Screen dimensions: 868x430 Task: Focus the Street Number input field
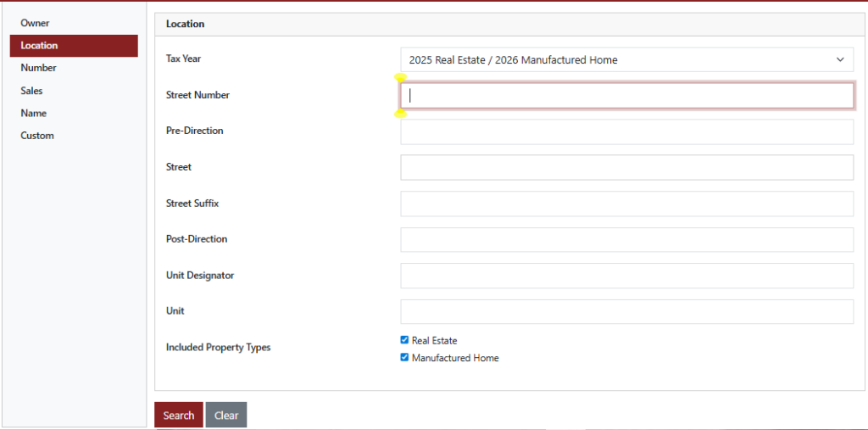click(x=626, y=96)
